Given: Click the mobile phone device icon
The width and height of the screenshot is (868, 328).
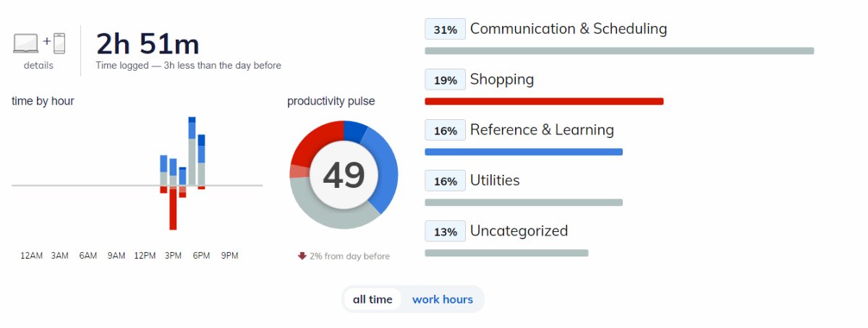Looking at the screenshot, I should (59, 43).
